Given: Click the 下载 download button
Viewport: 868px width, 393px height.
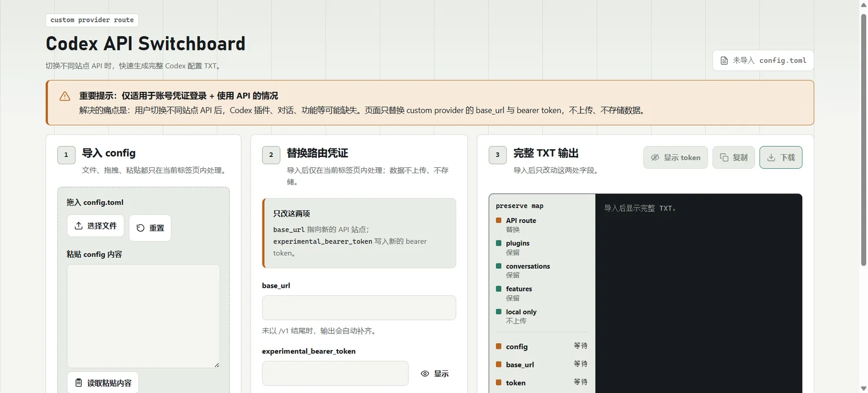Looking at the screenshot, I should (x=781, y=157).
